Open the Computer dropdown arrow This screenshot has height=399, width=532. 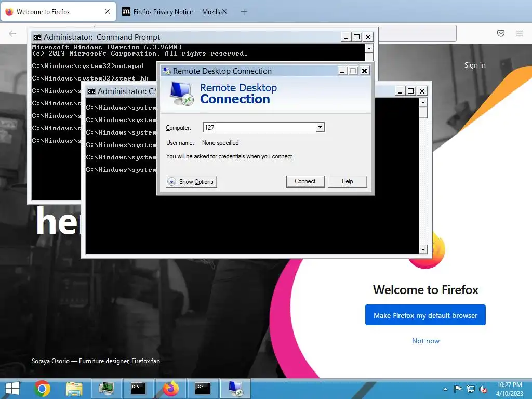pos(320,127)
